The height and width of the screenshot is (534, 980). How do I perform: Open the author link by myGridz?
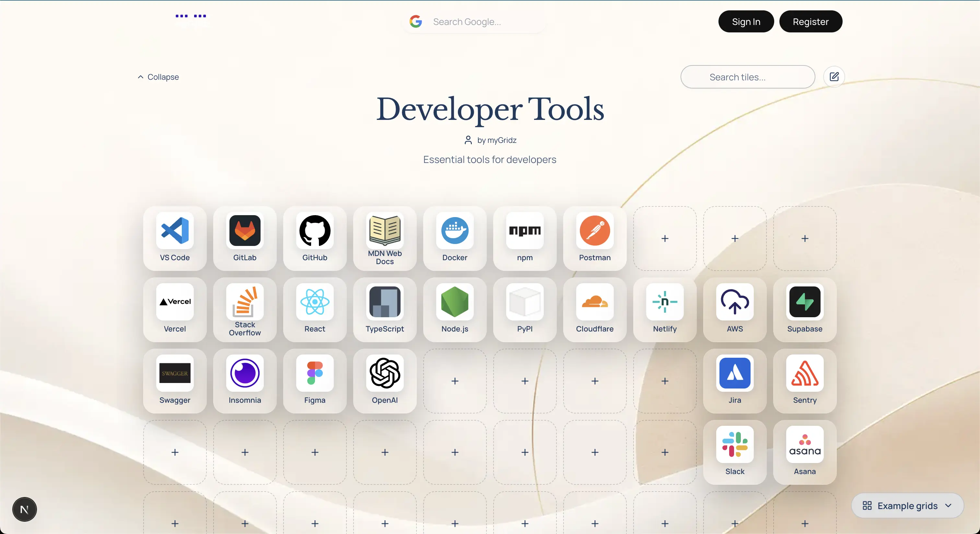[490, 140]
